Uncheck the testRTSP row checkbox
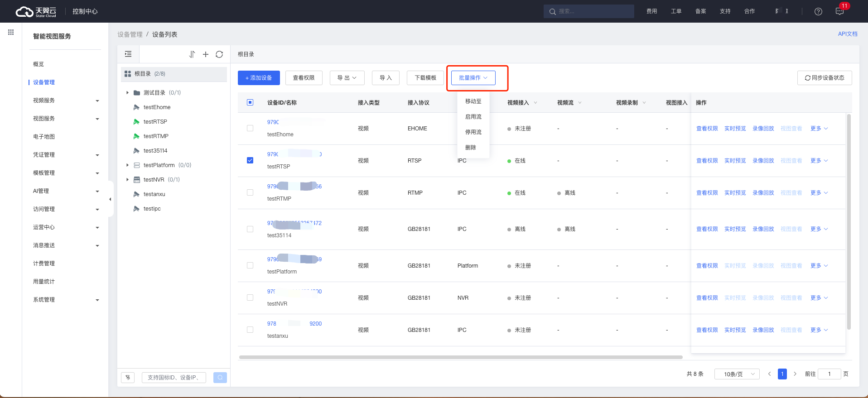The width and height of the screenshot is (868, 398). tap(250, 160)
